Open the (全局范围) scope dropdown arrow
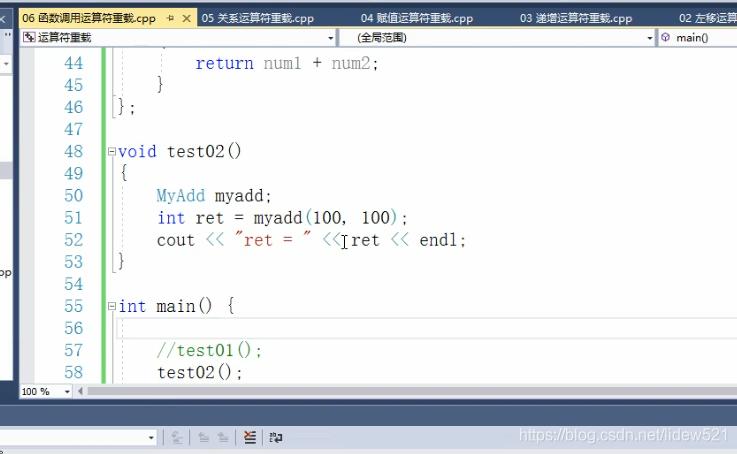Screen dimensions: 737x454 coord(650,38)
